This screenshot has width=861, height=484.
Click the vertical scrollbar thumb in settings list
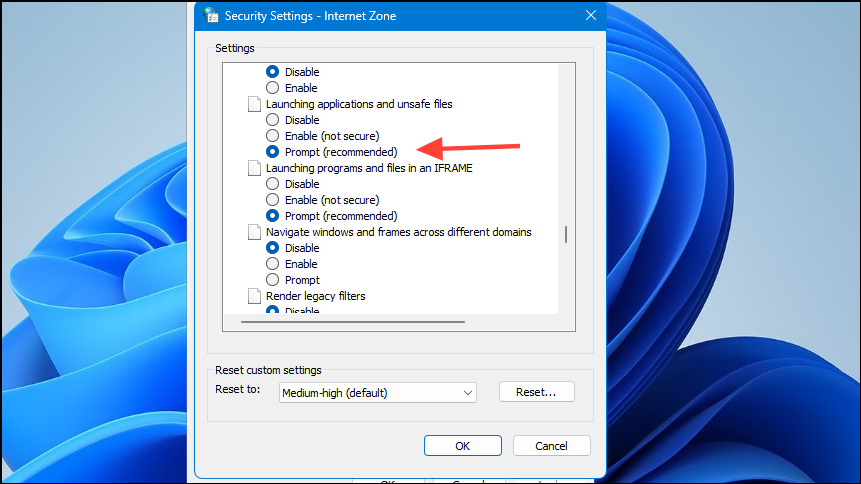pos(566,235)
